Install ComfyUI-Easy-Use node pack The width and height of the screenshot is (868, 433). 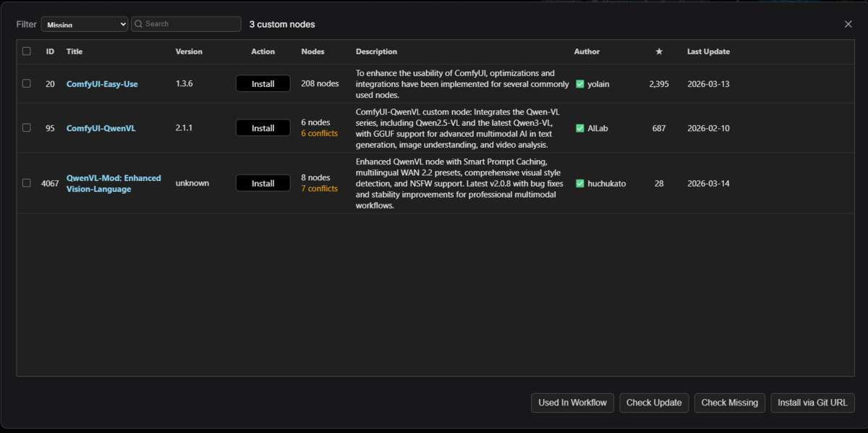pos(263,84)
